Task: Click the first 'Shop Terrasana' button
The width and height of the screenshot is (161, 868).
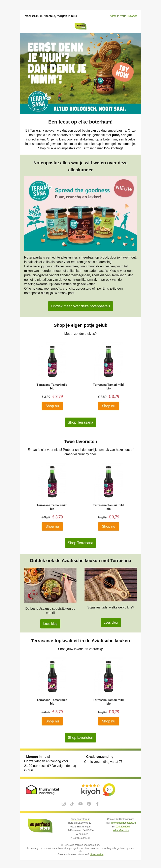Action: point(80,422)
